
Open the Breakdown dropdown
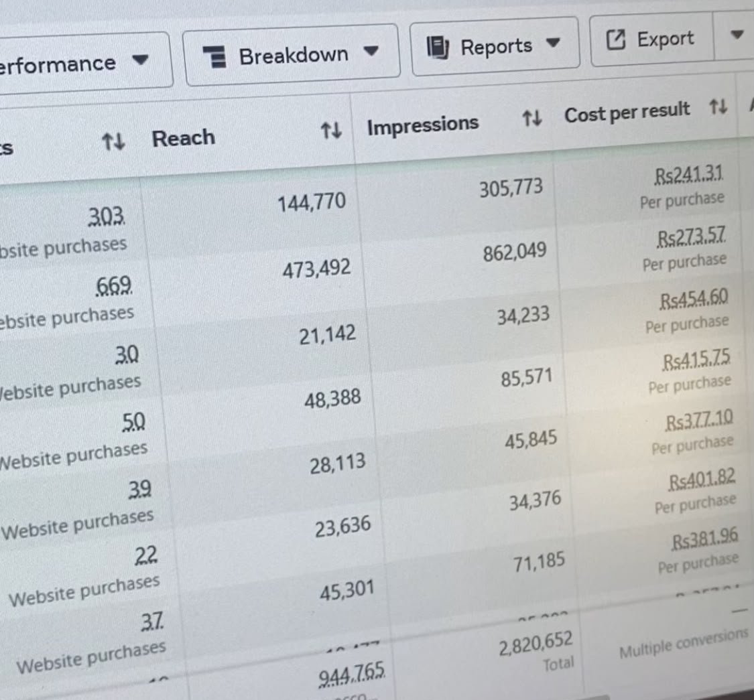point(291,56)
